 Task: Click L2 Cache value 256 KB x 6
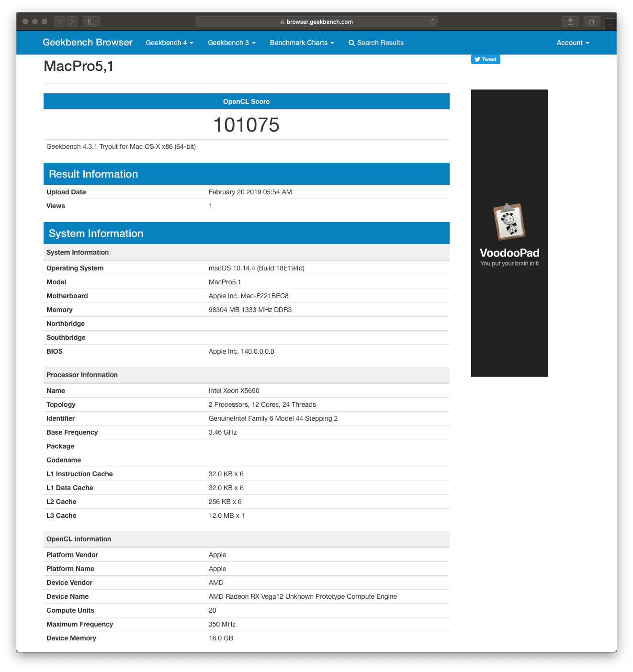[x=225, y=502]
